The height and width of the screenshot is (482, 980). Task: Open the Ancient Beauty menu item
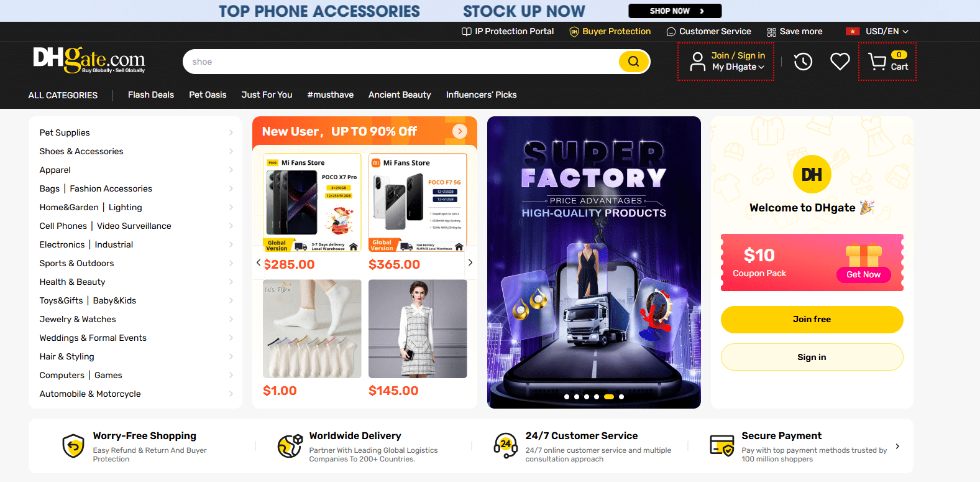(x=400, y=95)
